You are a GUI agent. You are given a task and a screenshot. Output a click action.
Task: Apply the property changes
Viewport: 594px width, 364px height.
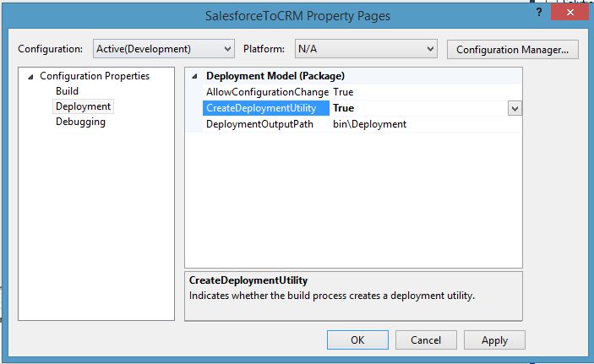tap(494, 340)
